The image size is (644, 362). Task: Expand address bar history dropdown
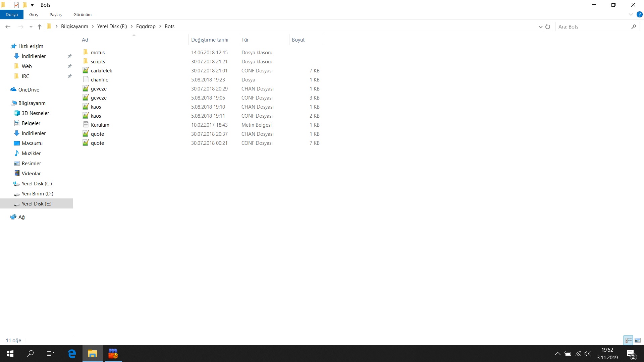(540, 27)
